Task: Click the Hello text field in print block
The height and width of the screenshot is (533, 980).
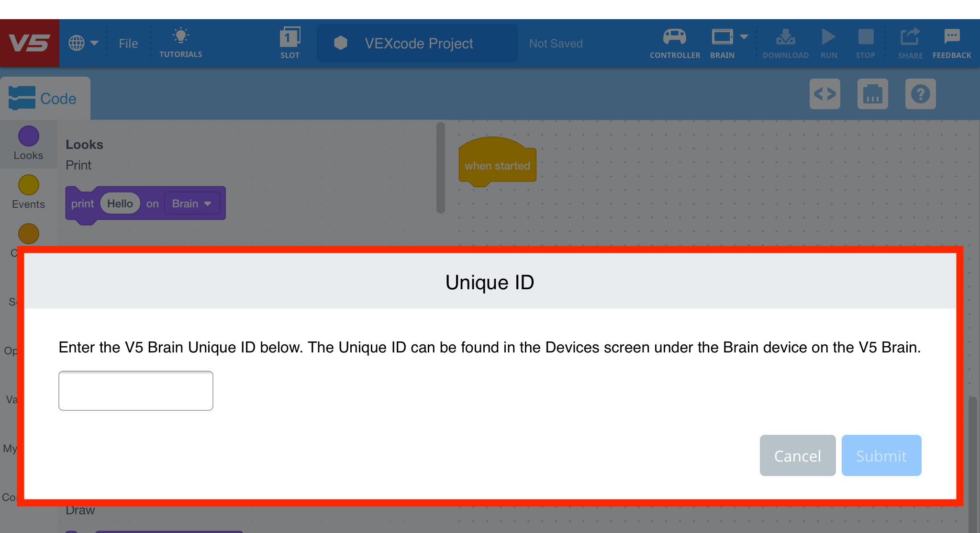Action: pos(120,204)
